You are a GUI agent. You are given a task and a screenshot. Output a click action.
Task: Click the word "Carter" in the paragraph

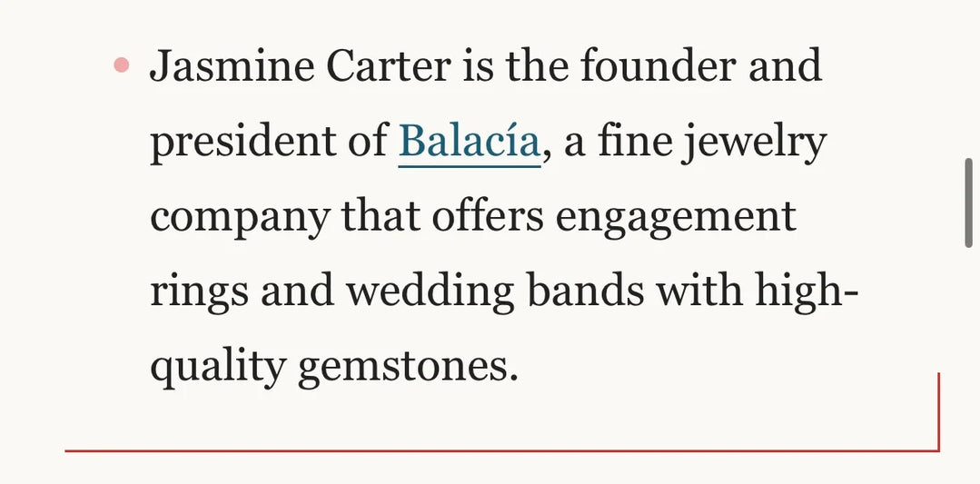(x=388, y=66)
